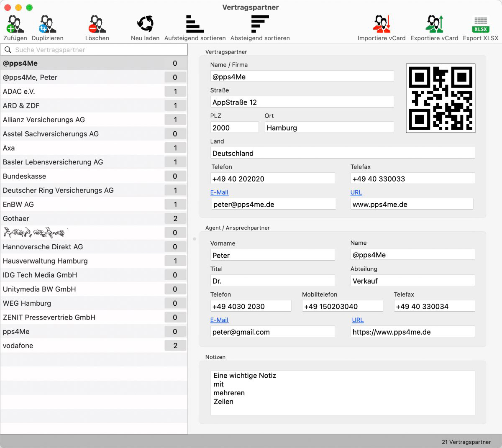Click company Telefon field +49 40 202020
Viewport: 502px width, 448px height.
click(x=272, y=179)
